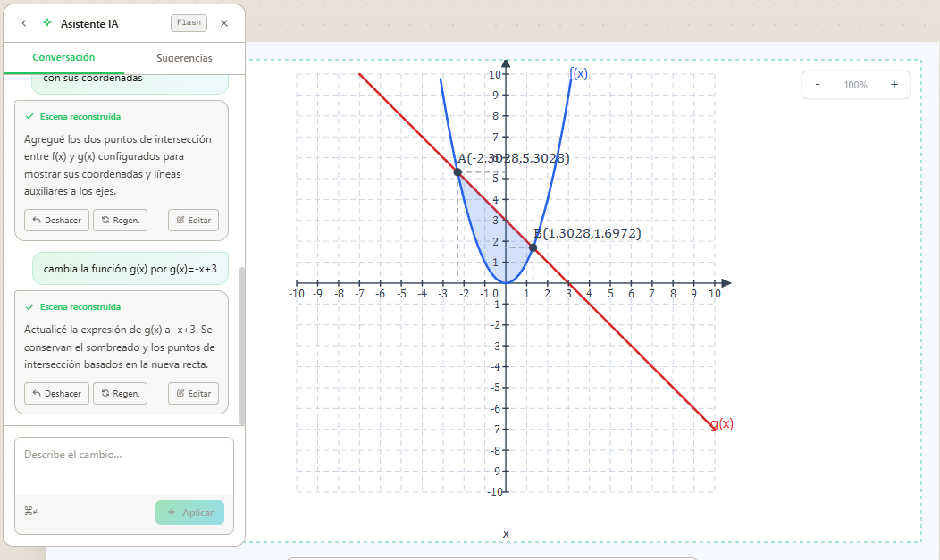Edit the intersection points response

(x=194, y=221)
